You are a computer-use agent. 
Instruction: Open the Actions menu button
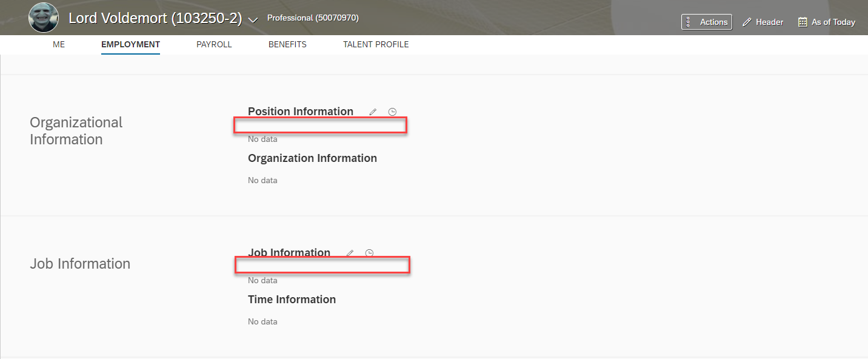tap(706, 22)
